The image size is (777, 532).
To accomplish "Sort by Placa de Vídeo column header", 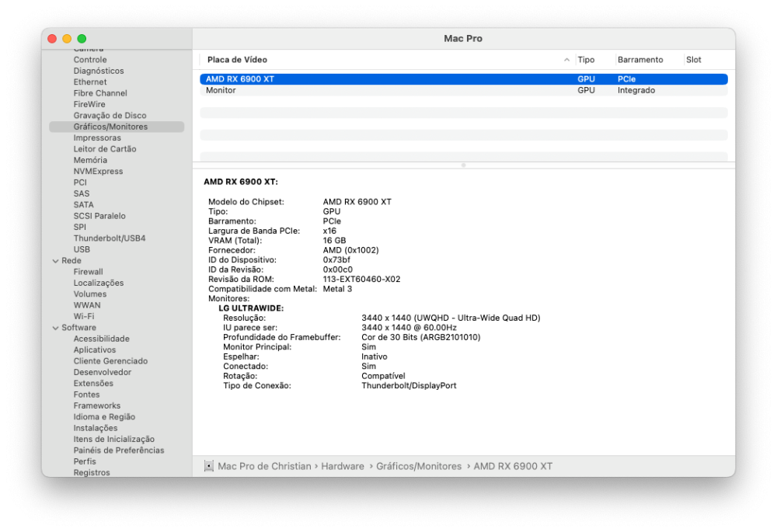I will [237, 60].
